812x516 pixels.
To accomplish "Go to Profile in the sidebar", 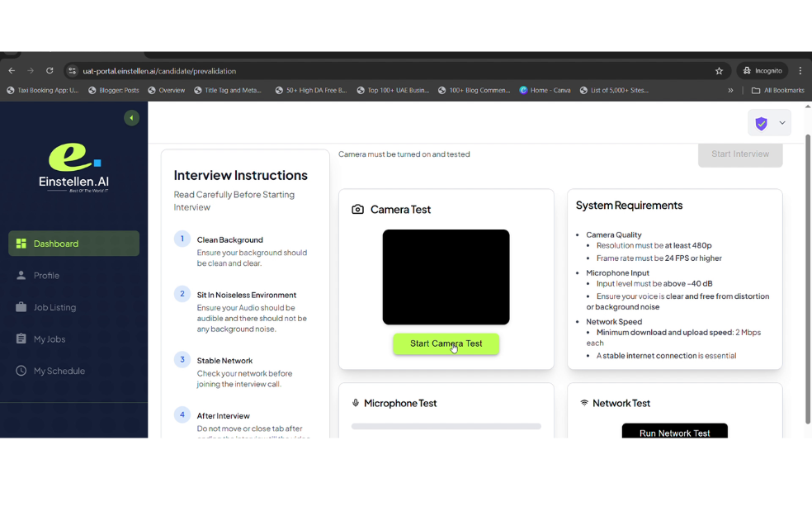I will (x=46, y=276).
